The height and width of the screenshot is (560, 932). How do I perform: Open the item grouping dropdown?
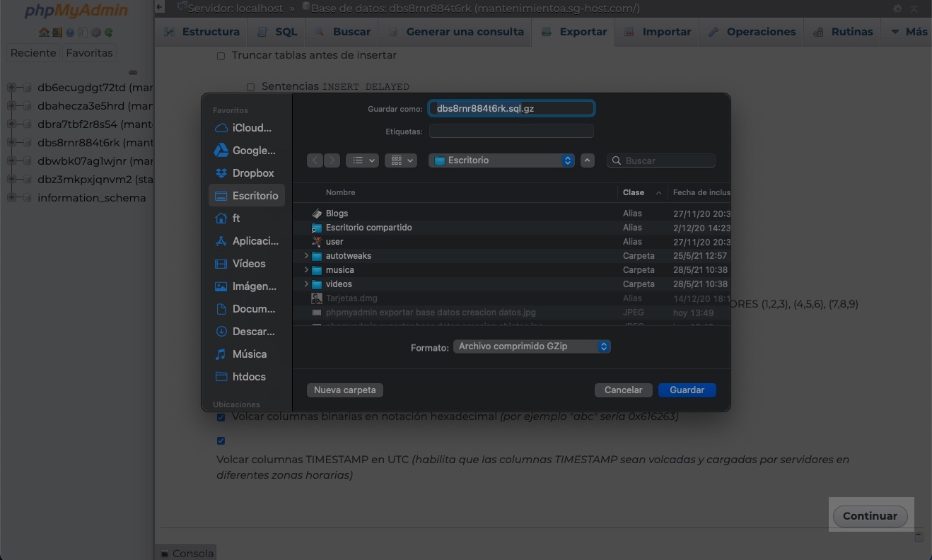(x=400, y=161)
